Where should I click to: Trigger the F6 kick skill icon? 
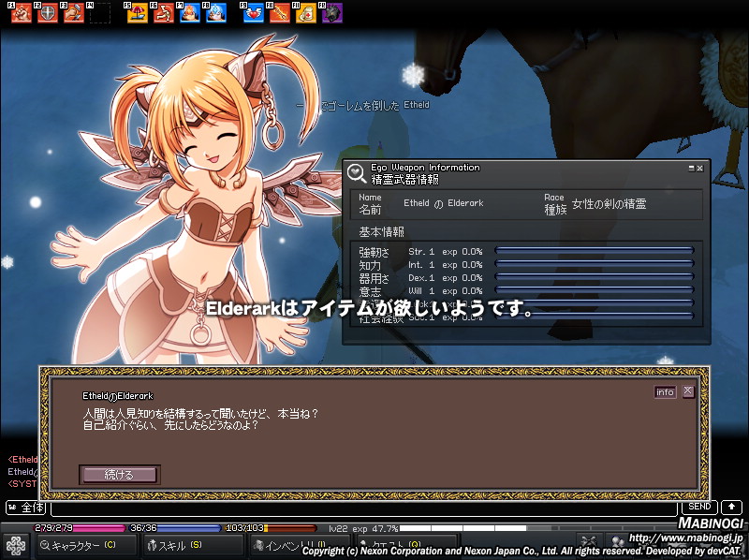point(163,13)
